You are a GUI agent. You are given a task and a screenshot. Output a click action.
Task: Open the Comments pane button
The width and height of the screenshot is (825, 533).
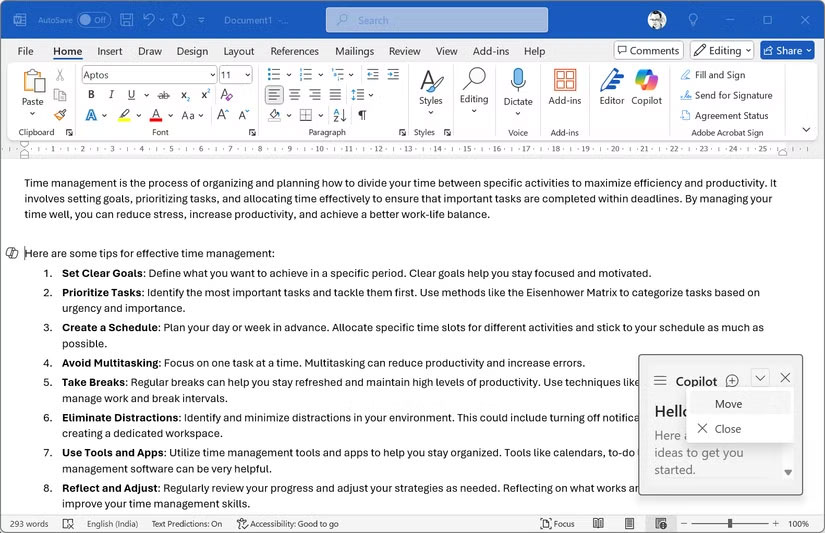648,51
